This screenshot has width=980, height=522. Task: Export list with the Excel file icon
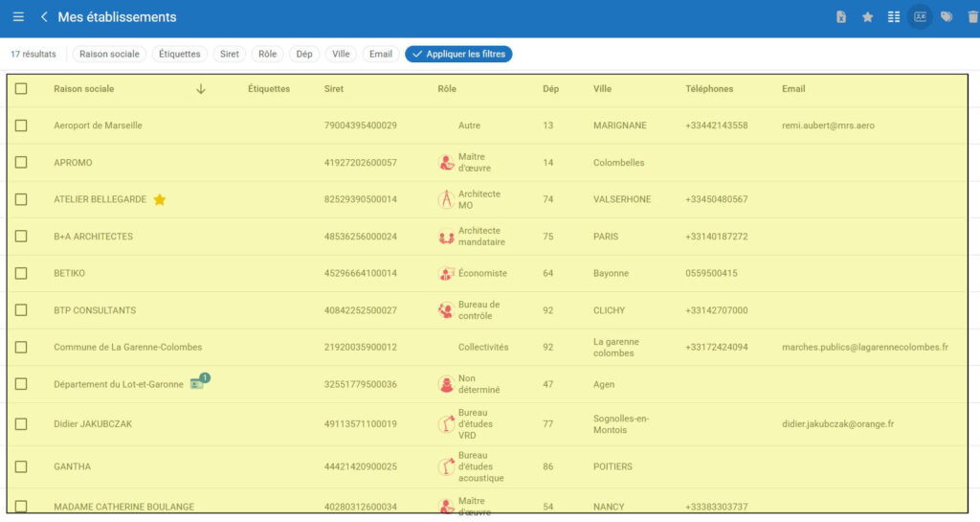coord(841,17)
